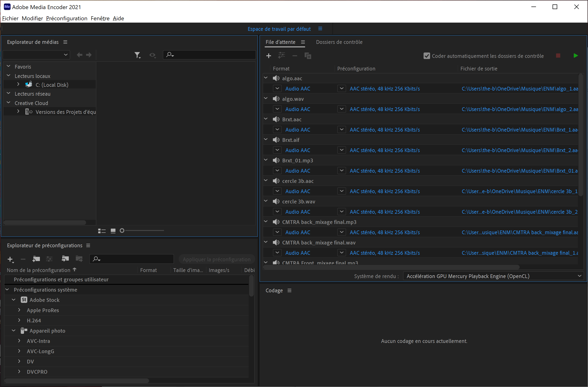
Task: Create new preset group folder icon
Action: [36, 259]
